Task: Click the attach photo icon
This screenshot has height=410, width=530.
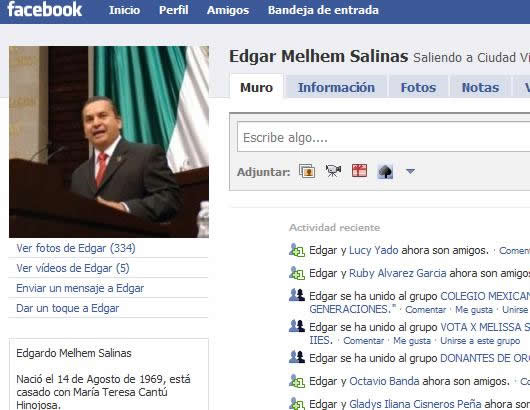Action: coord(307,171)
